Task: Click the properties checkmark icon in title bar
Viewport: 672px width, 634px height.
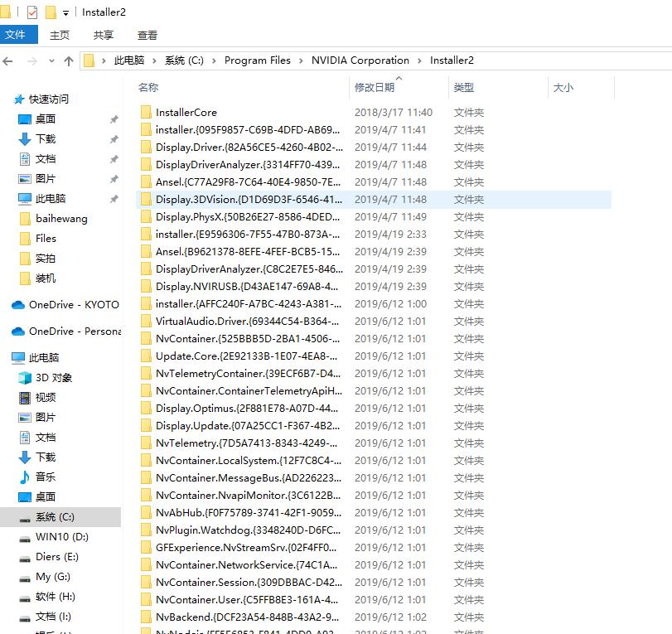Action: pos(32,12)
